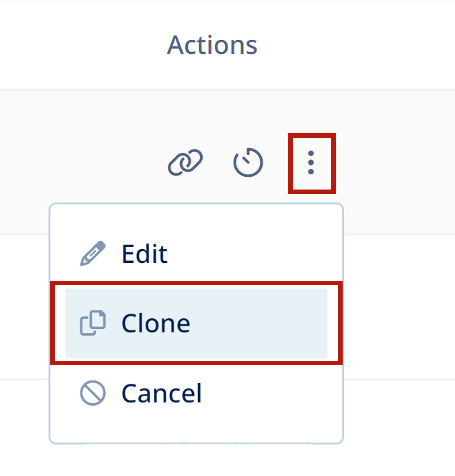
Task: Click the duplicate pages icon beside Clone
Action: coord(93,323)
